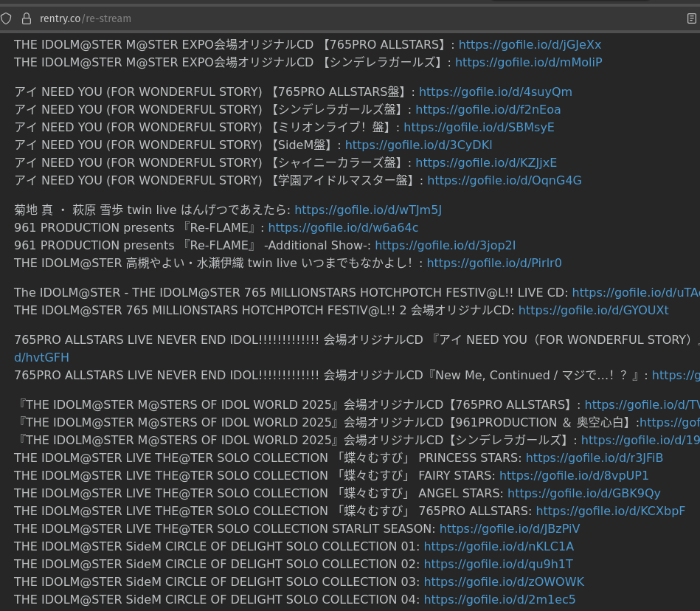
Task: Open link https://gofile.io/d/f2nEoa
Action: point(488,109)
